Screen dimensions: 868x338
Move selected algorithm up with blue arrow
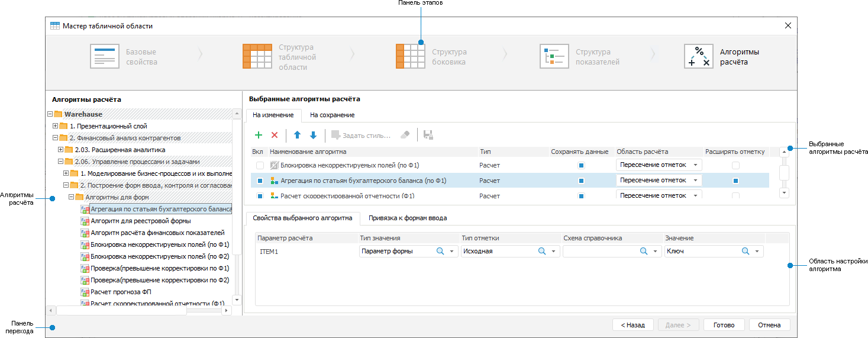pos(298,135)
